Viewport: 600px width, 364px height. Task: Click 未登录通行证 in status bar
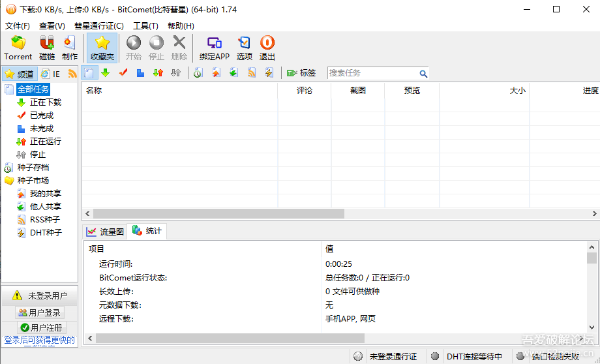393,357
